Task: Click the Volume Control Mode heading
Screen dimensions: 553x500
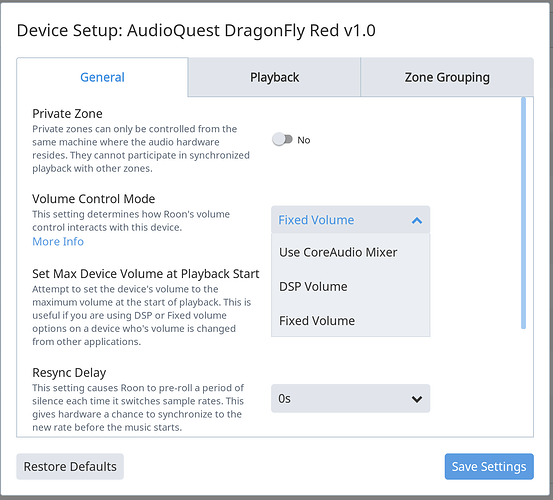Action: click(x=93, y=199)
